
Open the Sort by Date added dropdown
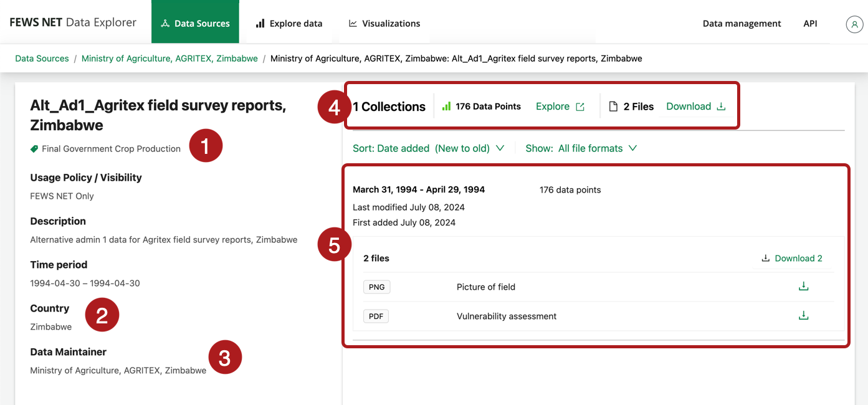click(428, 148)
